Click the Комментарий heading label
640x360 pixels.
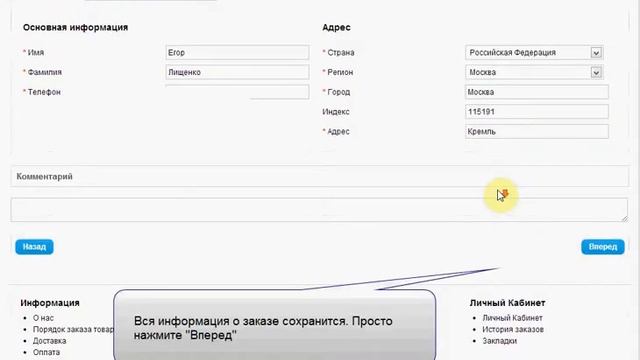click(44, 176)
